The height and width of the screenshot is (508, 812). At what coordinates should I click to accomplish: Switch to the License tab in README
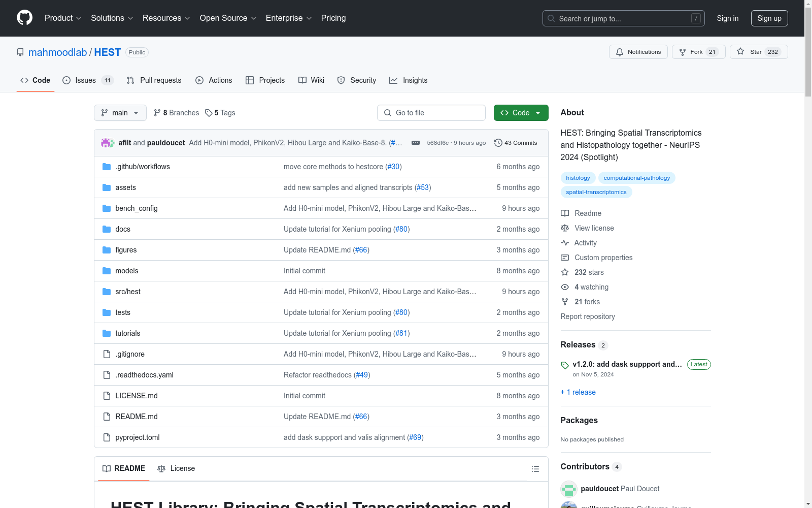[176, 468]
